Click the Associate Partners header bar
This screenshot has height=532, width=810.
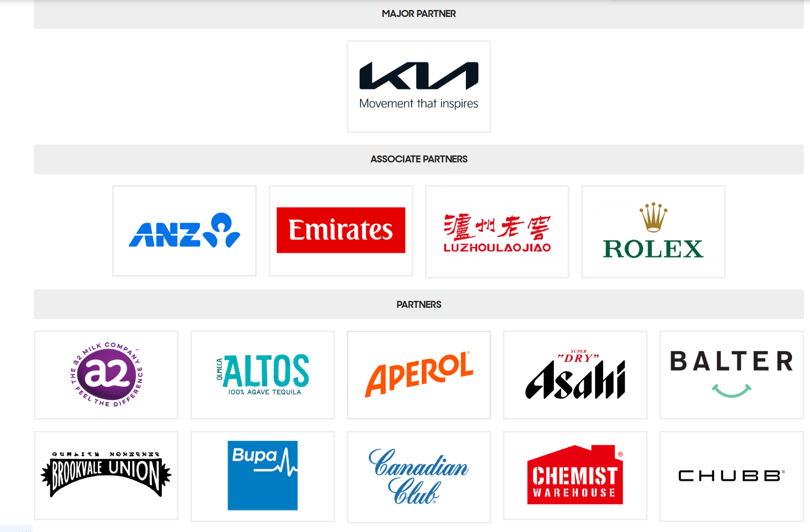pos(419,159)
